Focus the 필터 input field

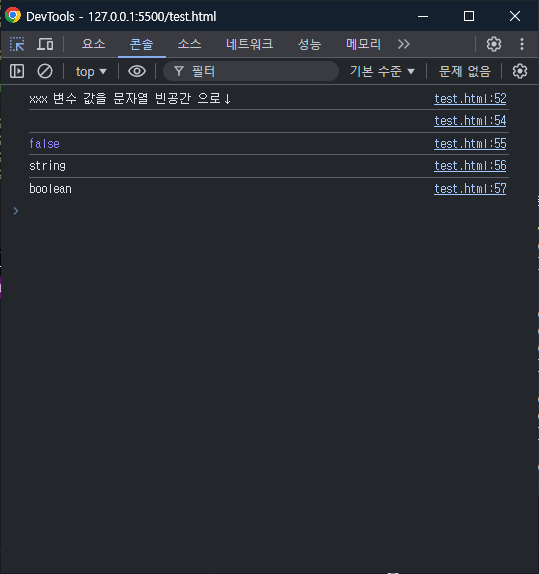click(251, 71)
